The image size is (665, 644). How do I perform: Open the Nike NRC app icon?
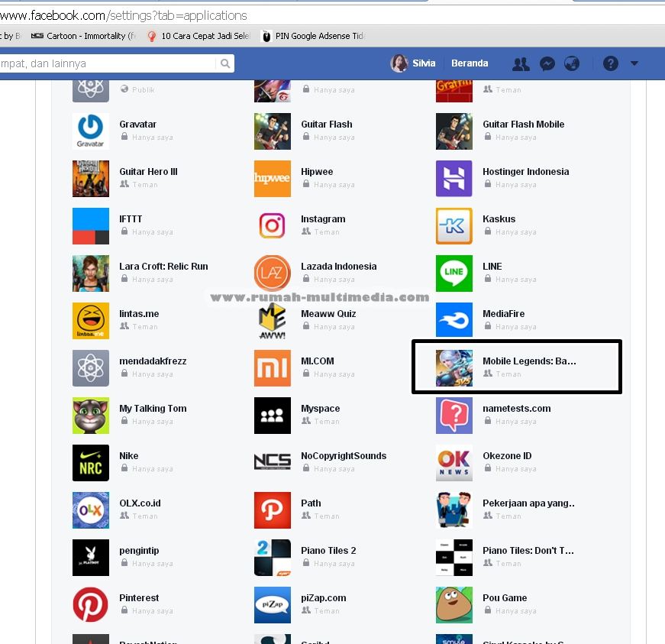pyautogui.click(x=90, y=463)
